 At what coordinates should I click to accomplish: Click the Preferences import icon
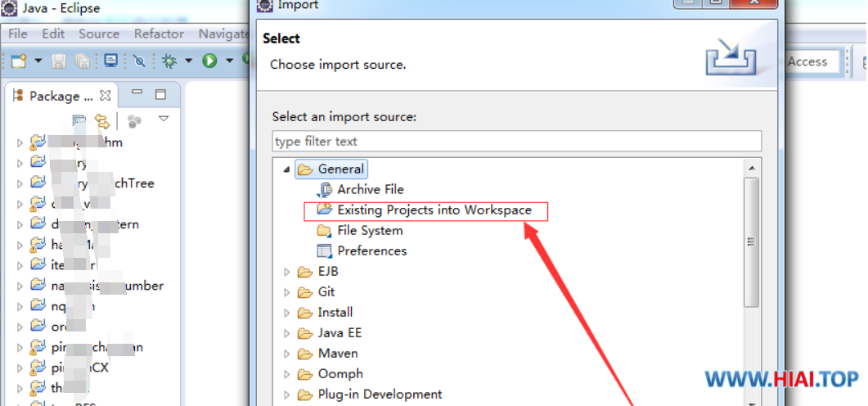click(324, 251)
